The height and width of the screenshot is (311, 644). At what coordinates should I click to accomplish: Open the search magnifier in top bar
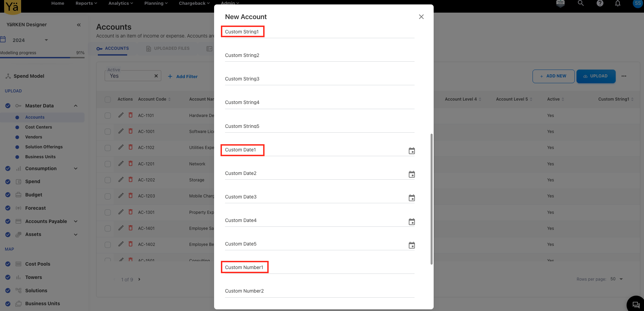point(581,3)
